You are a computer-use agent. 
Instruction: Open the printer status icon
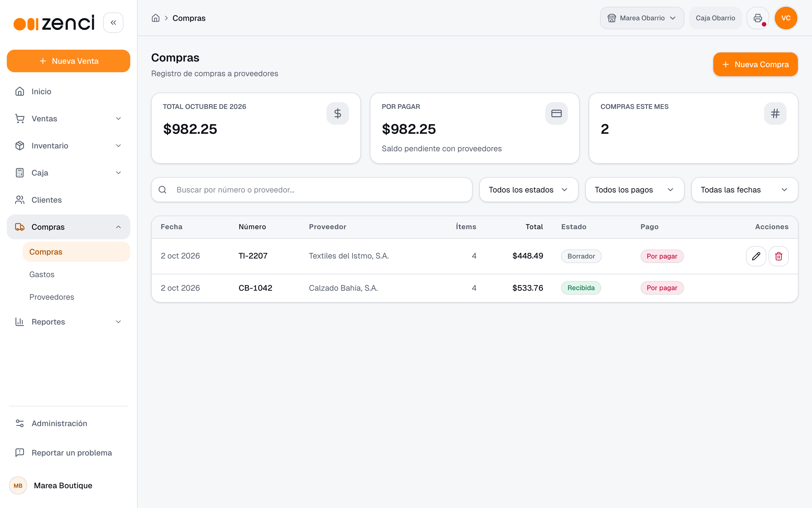(758, 18)
